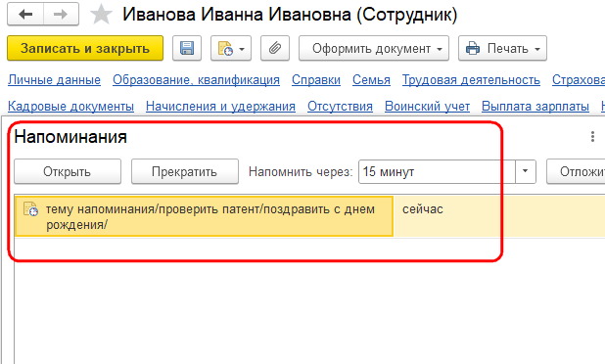Click the floppy disk save icon
Screen dimensions: 605x364
tap(187, 49)
